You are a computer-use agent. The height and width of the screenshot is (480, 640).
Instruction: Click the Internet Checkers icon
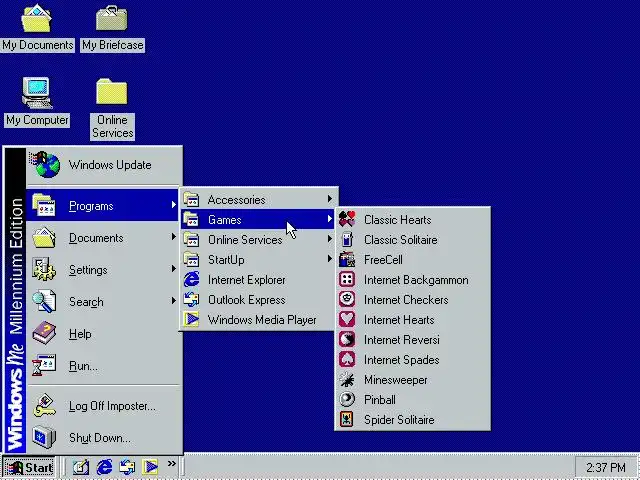[347, 300]
